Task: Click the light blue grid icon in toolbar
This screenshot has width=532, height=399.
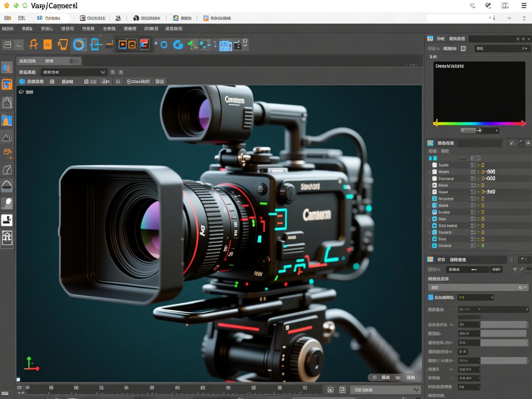Action: click(225, 45)
